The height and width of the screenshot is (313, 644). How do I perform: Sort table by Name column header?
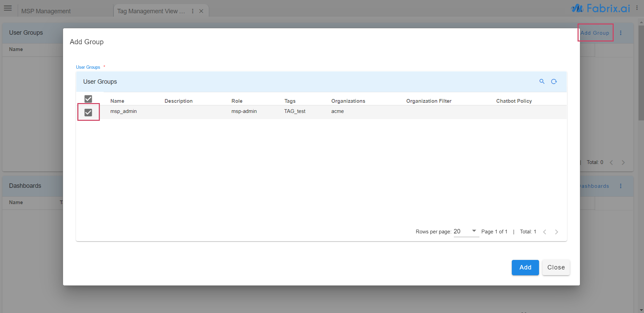[x=117, y=101]
